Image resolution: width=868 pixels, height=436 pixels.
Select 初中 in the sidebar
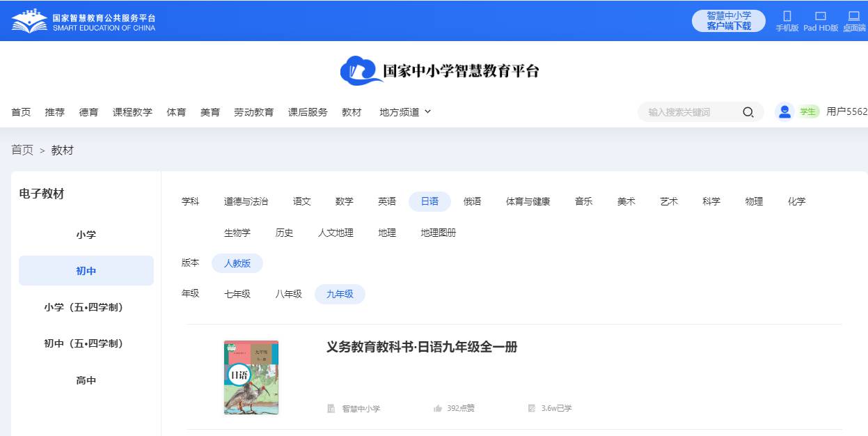tap(86, 271)
